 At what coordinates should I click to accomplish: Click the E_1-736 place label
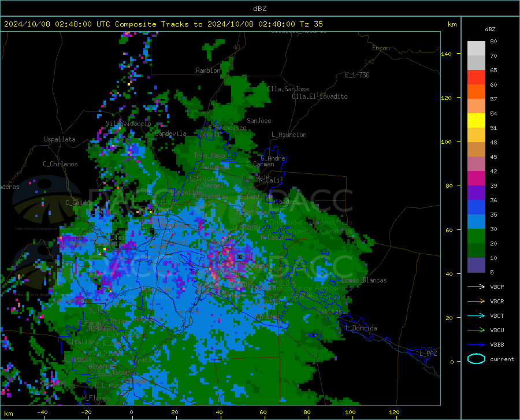pyautogui.click(x=357, y=75)
